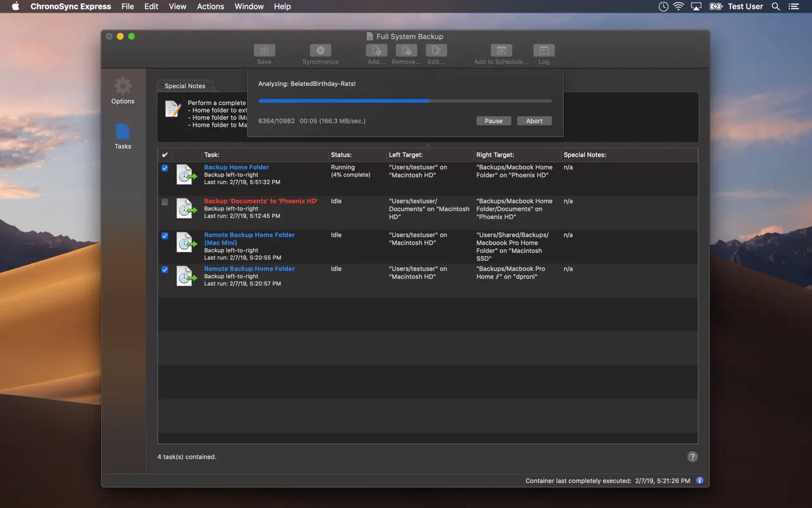Click the blue analyzing progress bar
The width and height of the screenshot is (812, 508).
405,100
